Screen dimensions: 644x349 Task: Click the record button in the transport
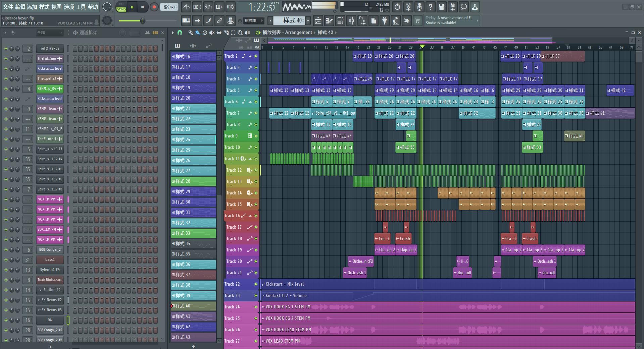[x=154, y=7]
